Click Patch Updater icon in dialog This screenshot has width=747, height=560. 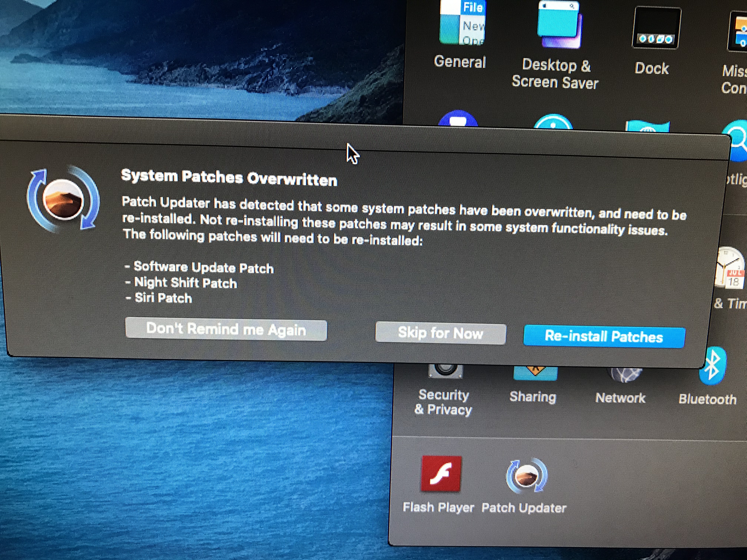(63, 199)
